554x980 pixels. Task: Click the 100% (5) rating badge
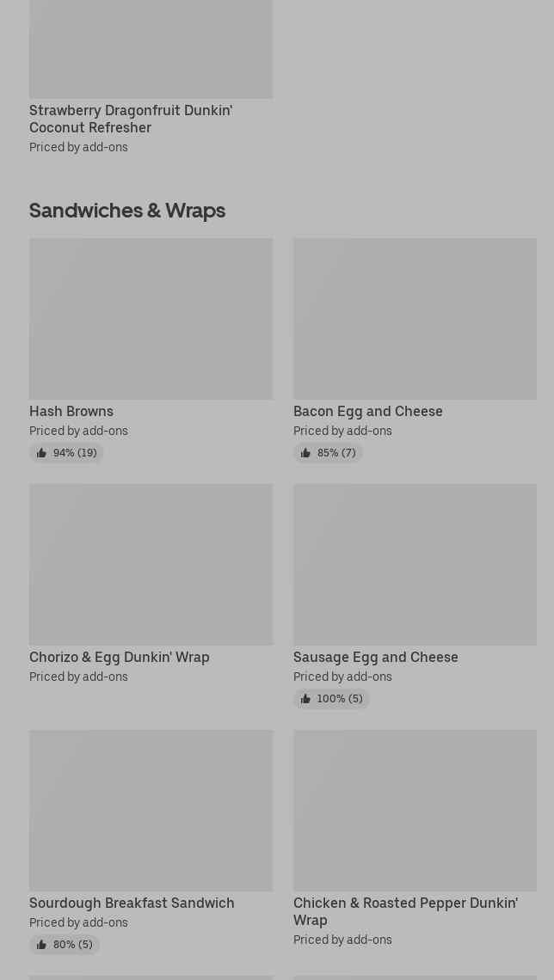(x=332, y=699)
